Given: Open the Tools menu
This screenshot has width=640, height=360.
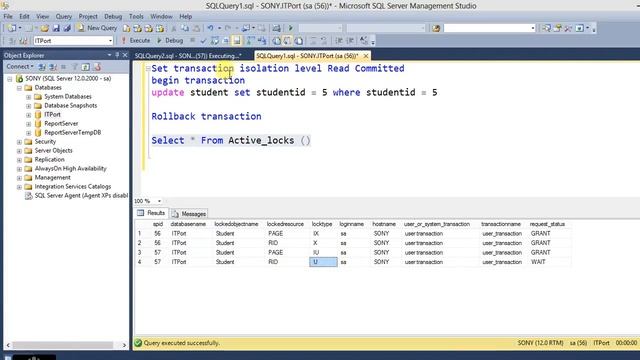Looking at the screenshot, I should pyautogui.click(x=136, y=16).
